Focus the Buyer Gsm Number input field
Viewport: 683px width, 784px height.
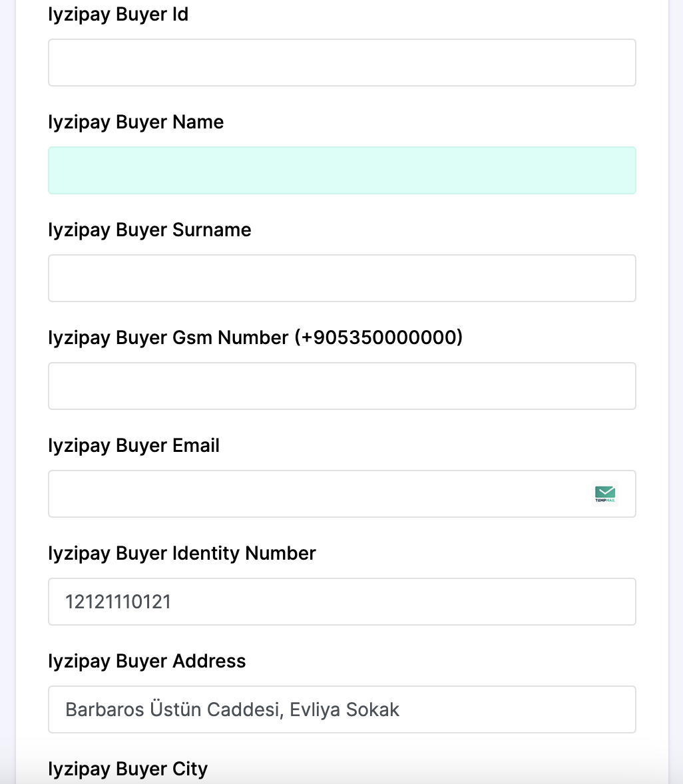pos(342,386)
